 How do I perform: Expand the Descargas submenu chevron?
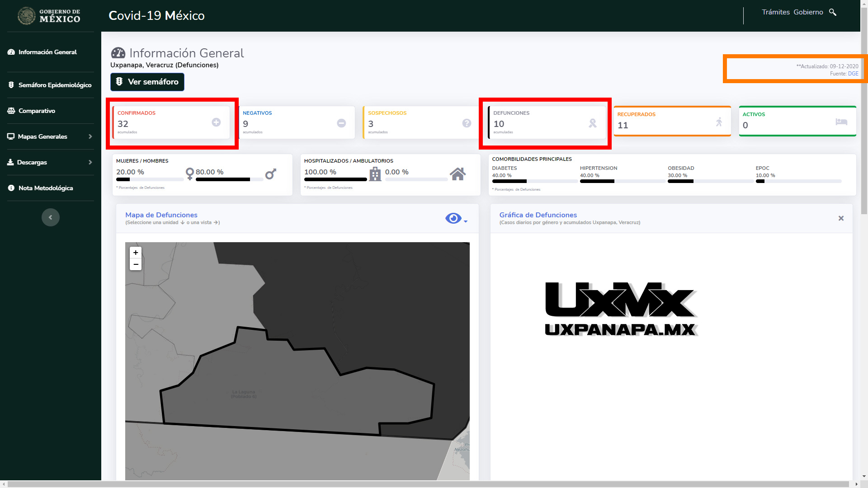point(90,162)
